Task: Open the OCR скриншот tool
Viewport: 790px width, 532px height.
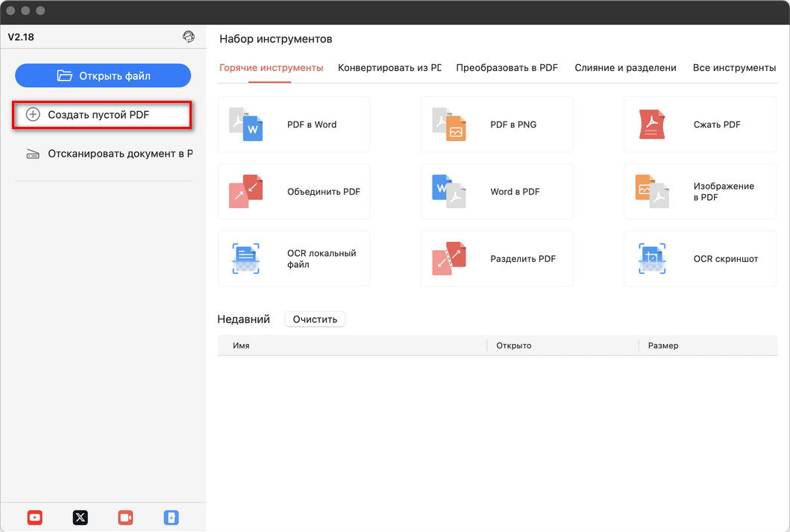Action: point(699,258)
